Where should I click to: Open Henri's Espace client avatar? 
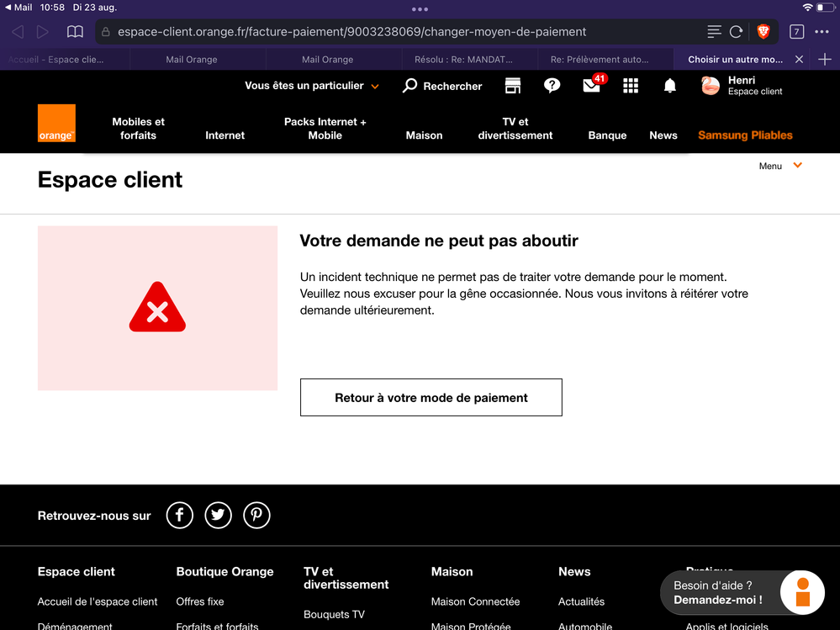coord(710,86)
